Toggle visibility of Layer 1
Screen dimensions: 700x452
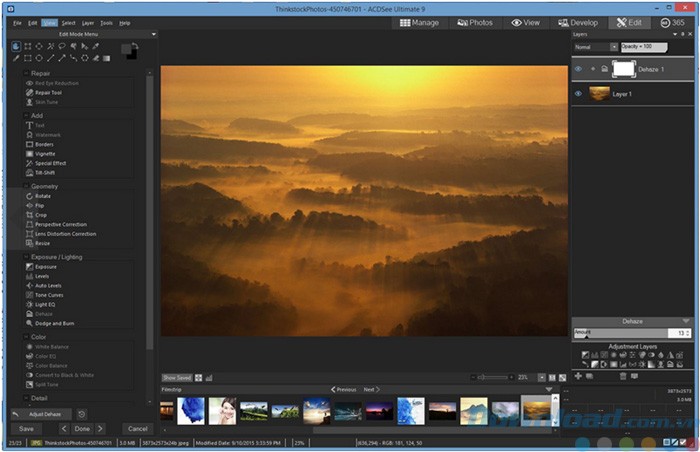[x=578, y=94]
